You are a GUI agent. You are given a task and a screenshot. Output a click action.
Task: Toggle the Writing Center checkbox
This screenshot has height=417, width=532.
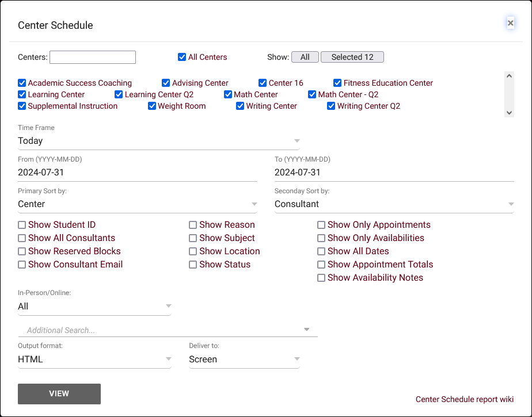coord(241,106)
